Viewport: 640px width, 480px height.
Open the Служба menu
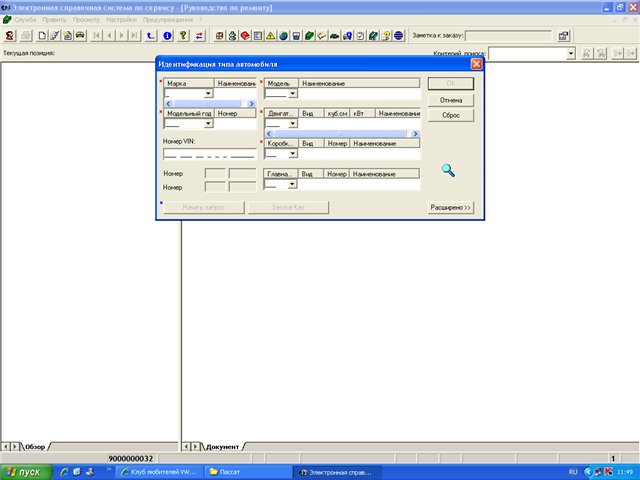coord(25,20)
